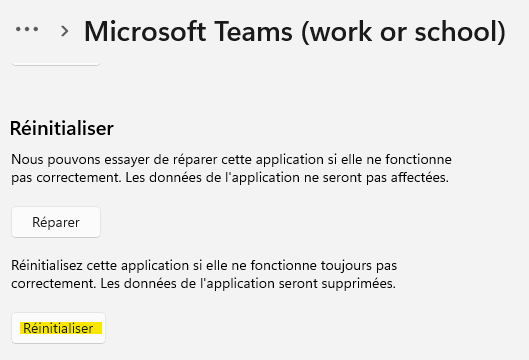Click the breadcrumb chevron arrow
This screenshot has width=529, height=360.
tap(64, 31)
